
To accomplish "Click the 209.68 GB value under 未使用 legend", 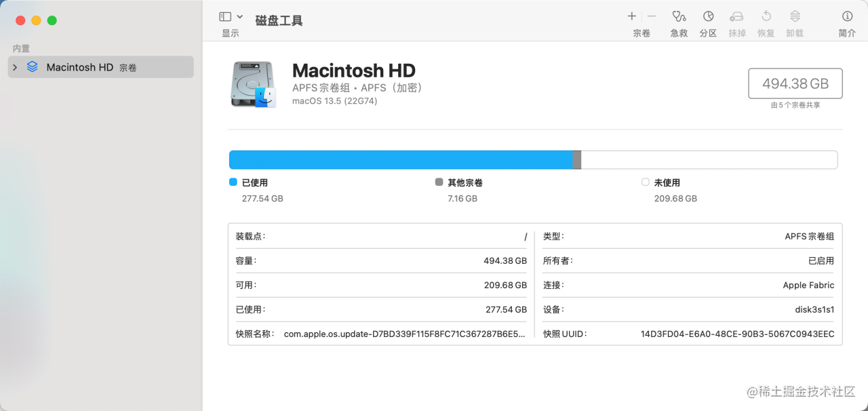I will pos(676,199).
